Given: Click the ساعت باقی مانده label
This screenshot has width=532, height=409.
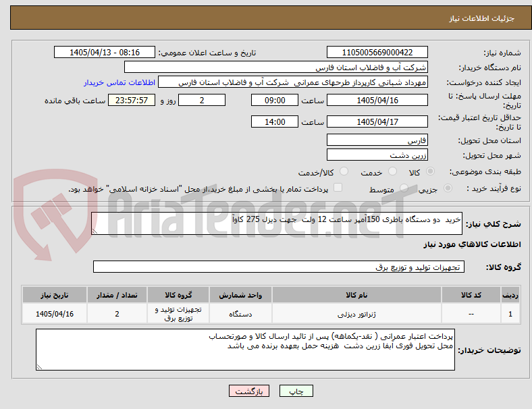Looking at the screenshot, I should (75, 101).
